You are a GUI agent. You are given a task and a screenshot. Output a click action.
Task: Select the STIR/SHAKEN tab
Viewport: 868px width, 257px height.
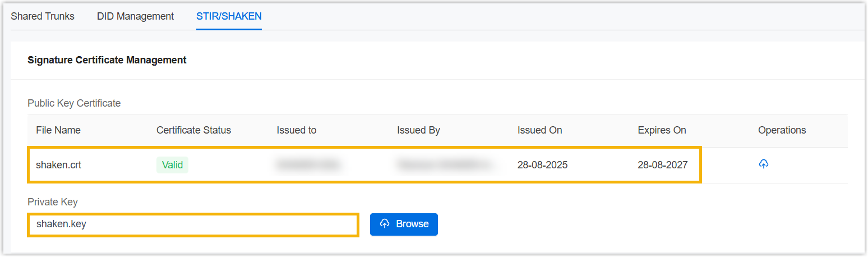[229, 16]
